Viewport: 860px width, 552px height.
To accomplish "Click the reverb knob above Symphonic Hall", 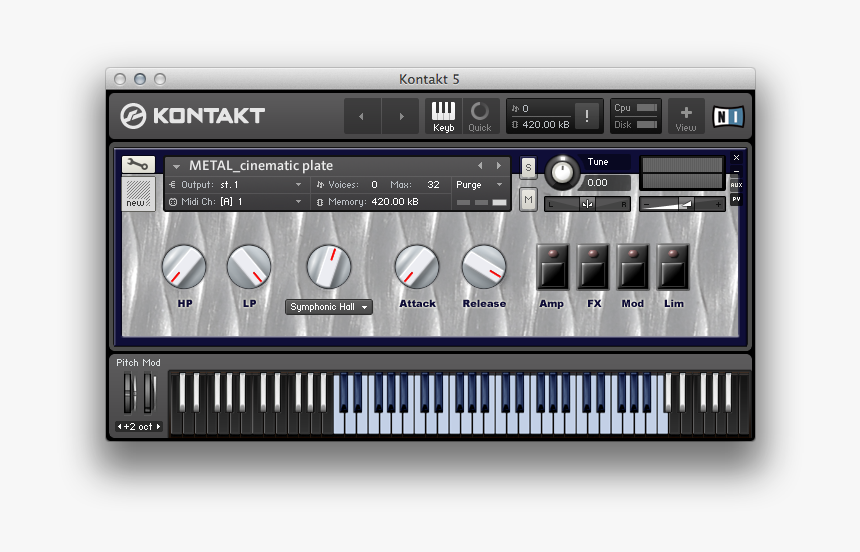I will (329, 267).
